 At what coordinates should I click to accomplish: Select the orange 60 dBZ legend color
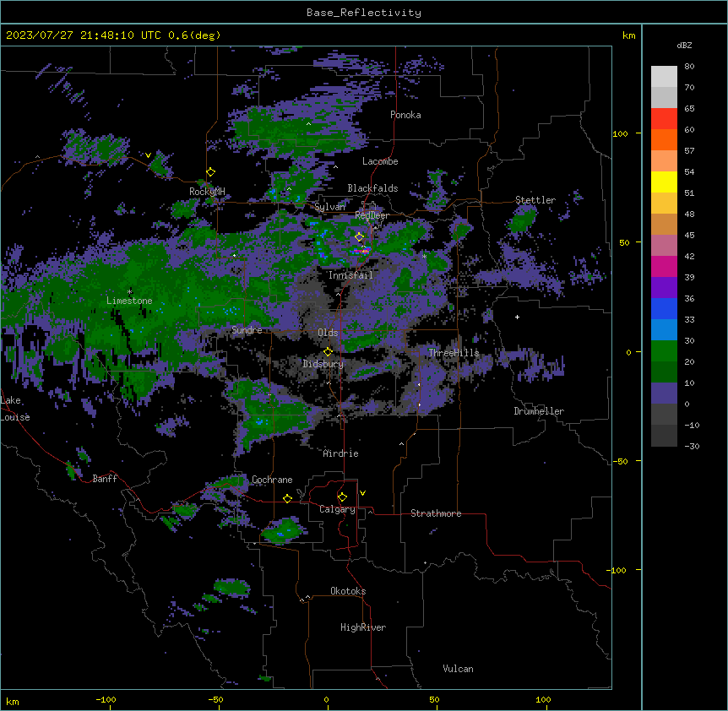pos(664,139)
